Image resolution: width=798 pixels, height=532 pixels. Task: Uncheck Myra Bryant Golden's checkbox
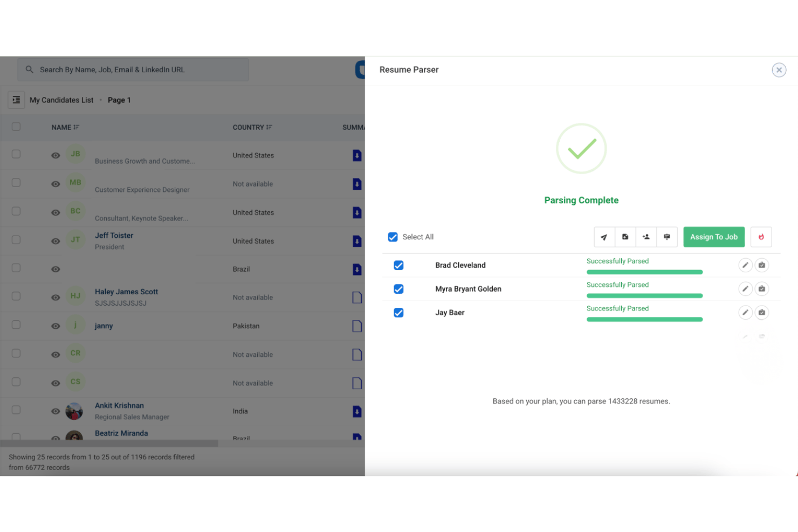[398, 289]
